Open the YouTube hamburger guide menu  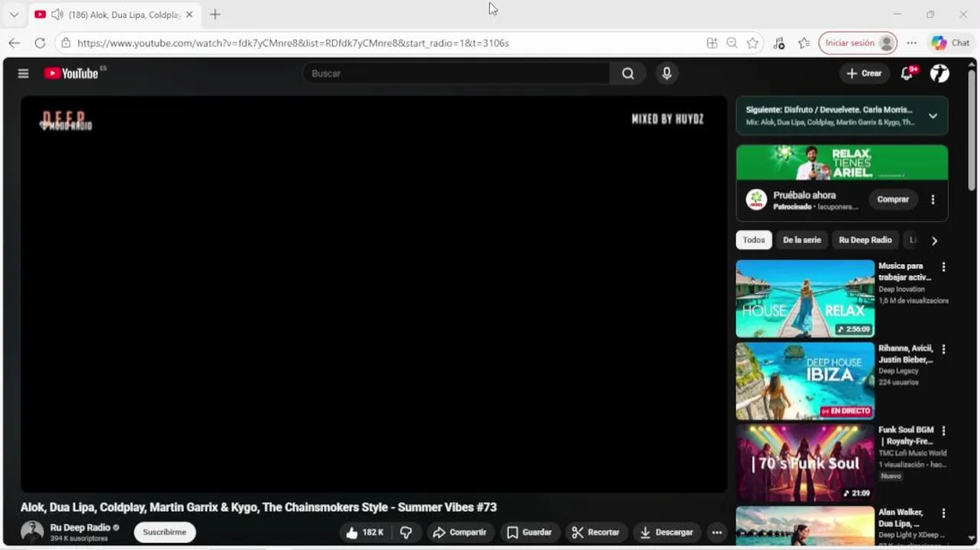24,73
